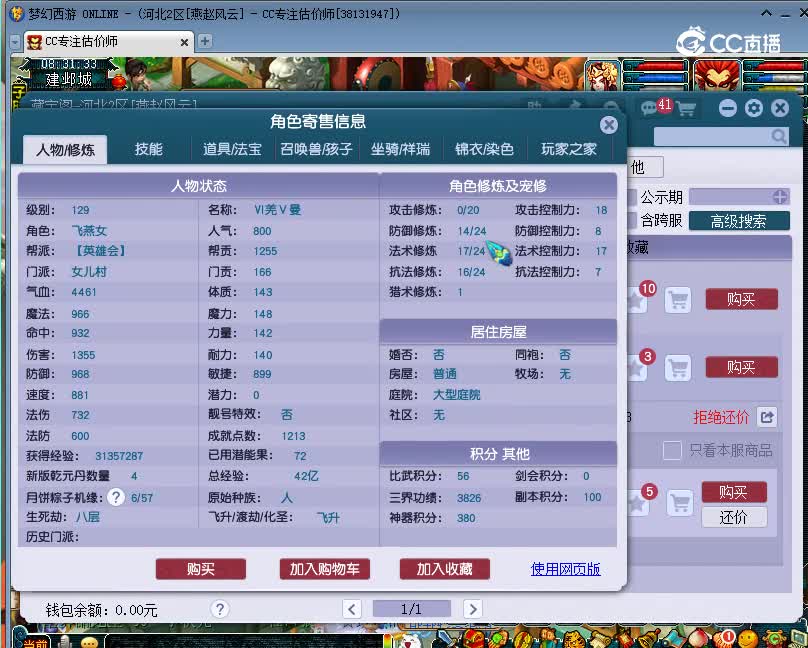The image size is (808, 648).
Task: Click the 飞燕女 character value
Action: [89, 230]
